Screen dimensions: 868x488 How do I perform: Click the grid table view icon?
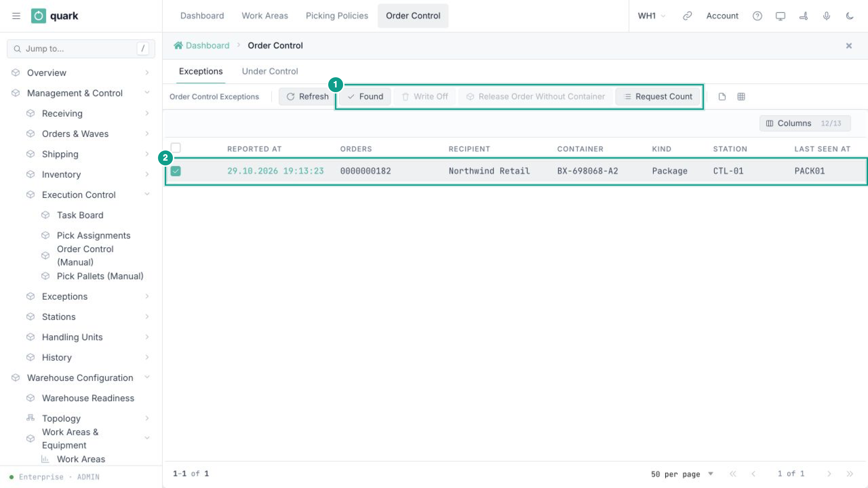click(741, 97)
